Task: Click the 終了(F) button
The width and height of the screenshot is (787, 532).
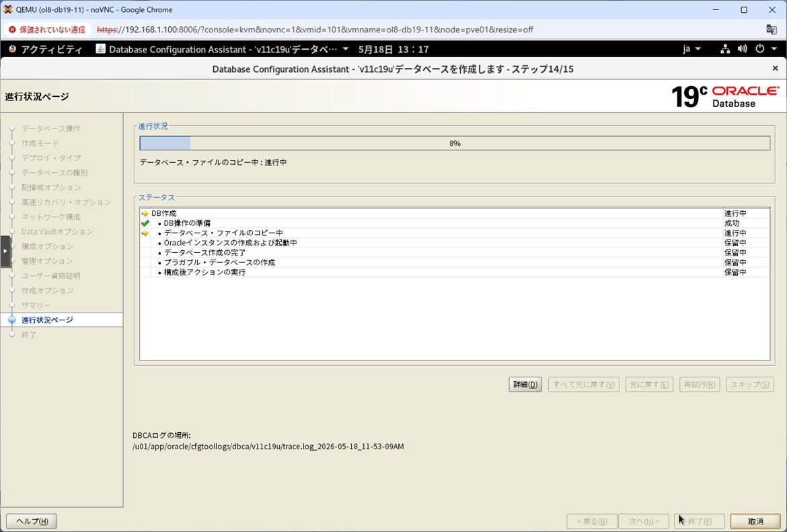Action: (x=699, y=521)
